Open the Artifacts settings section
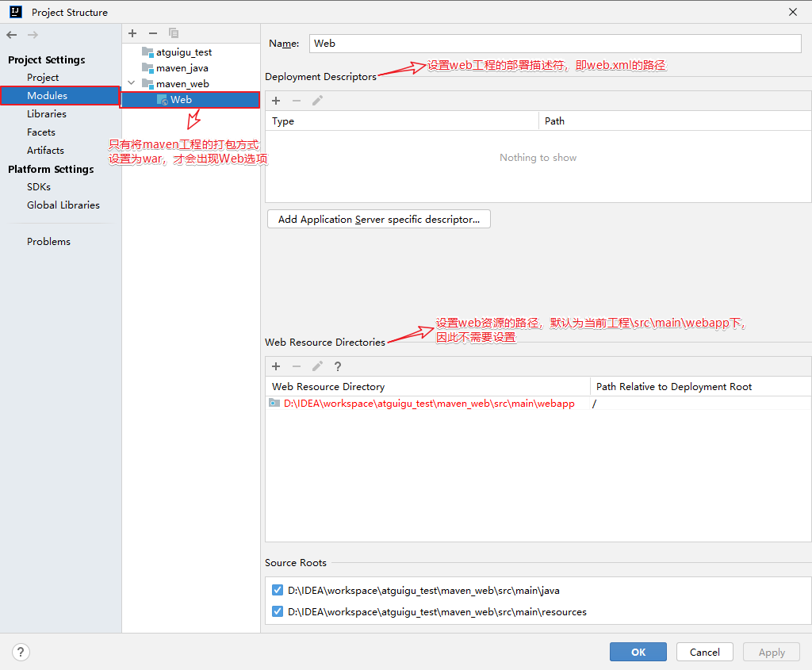The image size is (812, 670). tap(45, 150)
